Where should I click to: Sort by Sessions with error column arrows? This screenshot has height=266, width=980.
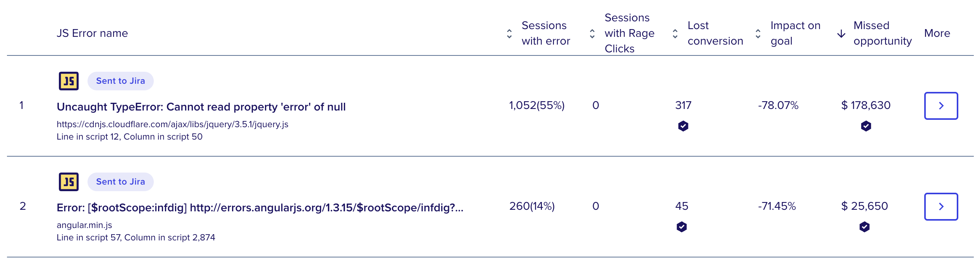coord(509,34)
